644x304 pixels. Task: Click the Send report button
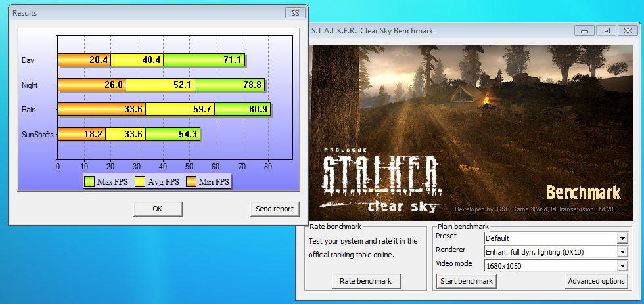pos(275,209)
